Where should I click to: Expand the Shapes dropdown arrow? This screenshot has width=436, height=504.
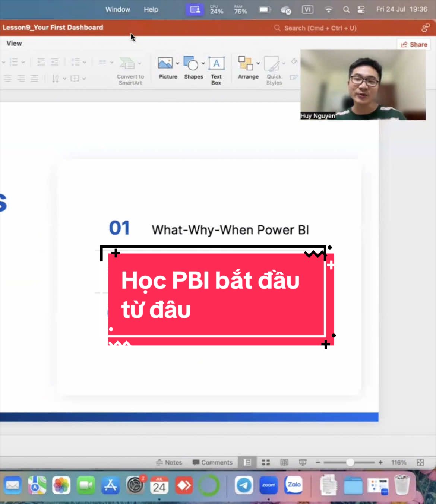click(203, 63)
